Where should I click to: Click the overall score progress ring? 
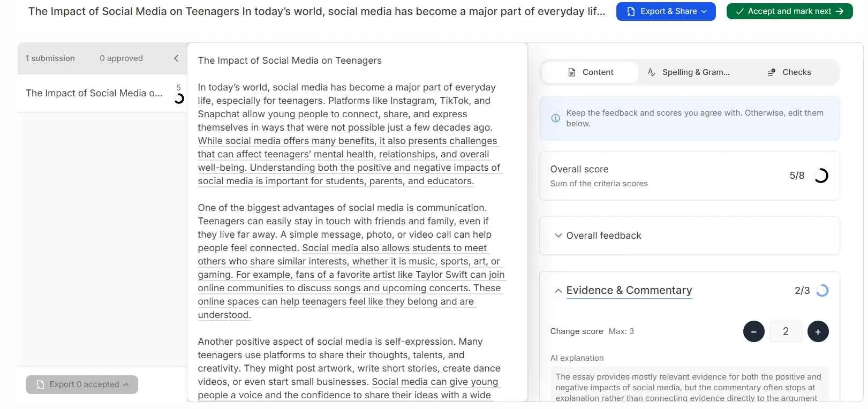point(821,176)
